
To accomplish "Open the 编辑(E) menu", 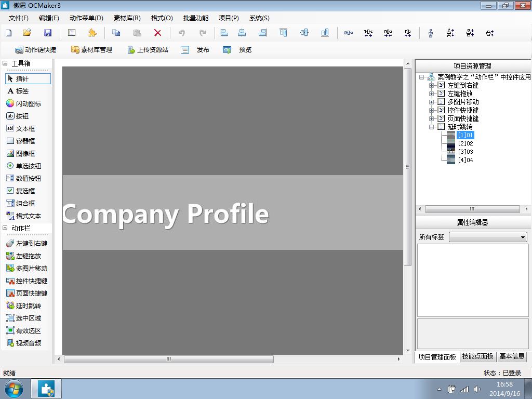I will pyautogui.click(x=49, y=18).
